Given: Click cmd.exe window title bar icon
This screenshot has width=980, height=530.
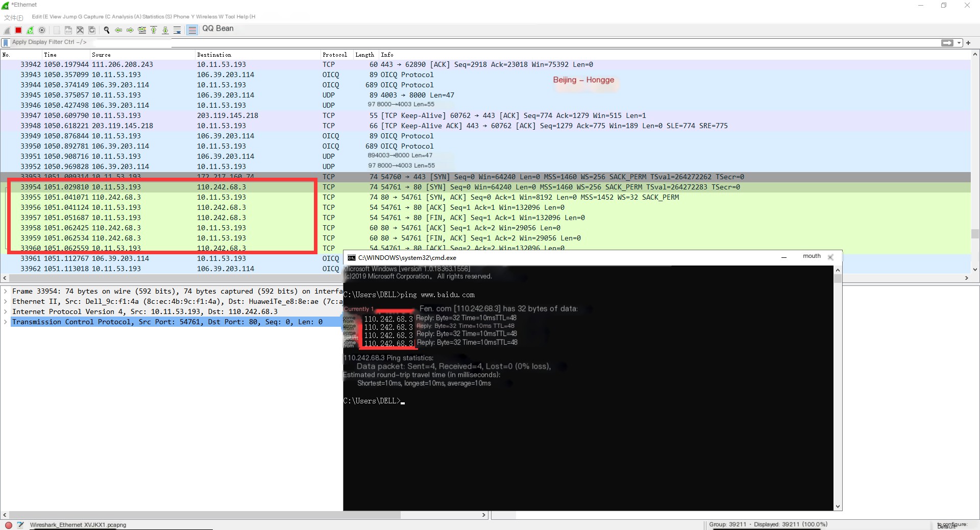Looking at the screenshot, I should point(352,258).
